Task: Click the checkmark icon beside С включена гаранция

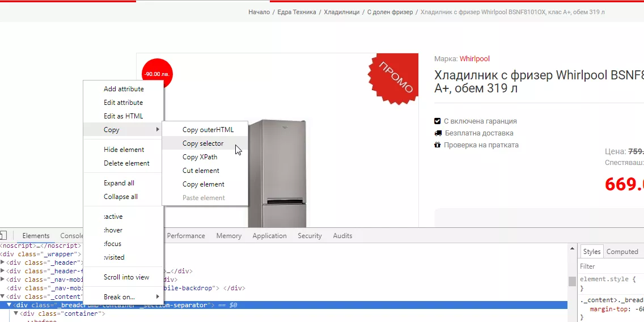Action: tap(438, 121)
